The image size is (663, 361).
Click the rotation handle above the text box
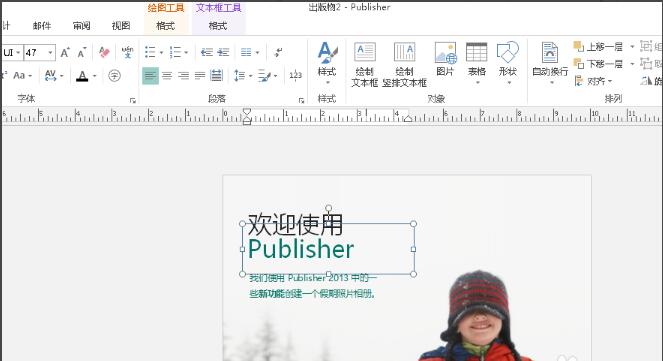329,208
